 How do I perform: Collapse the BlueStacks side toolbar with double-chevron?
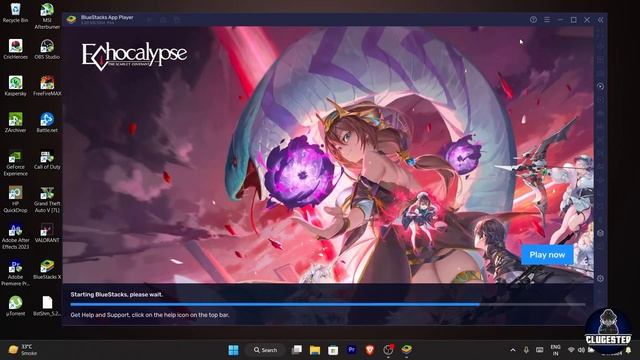click(600, 20)
